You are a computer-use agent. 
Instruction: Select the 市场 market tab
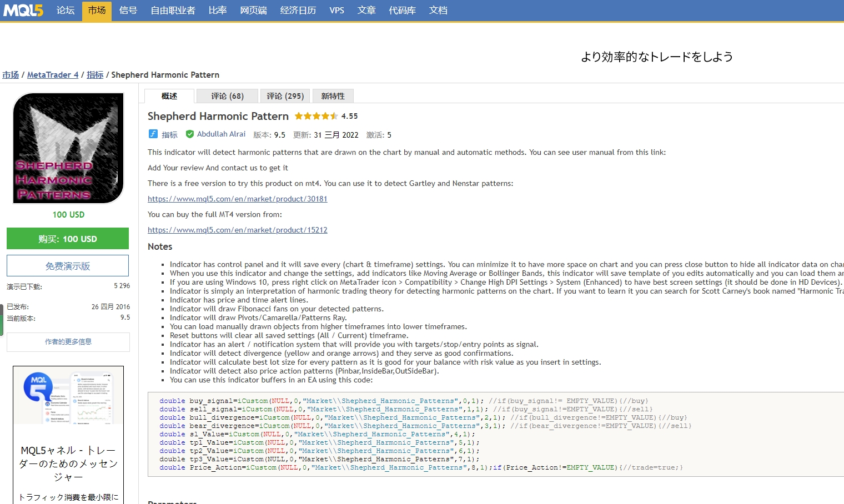pyautogui.click(x=97, y=11)
